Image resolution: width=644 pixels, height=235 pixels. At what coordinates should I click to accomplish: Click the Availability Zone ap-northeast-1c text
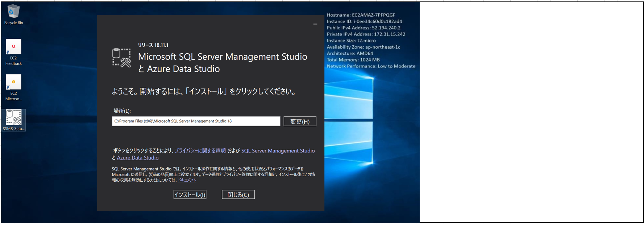coord(363,47)
